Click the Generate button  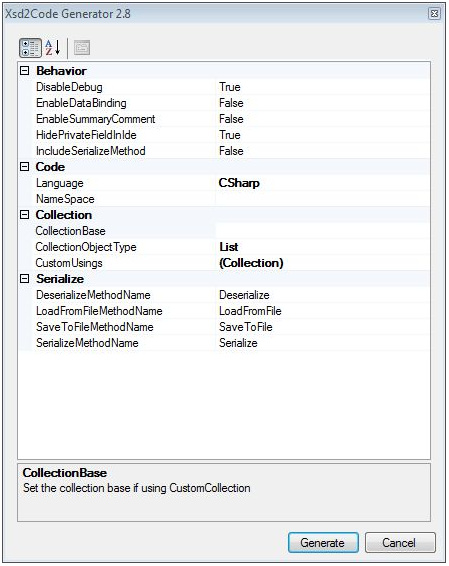[323, 543]
